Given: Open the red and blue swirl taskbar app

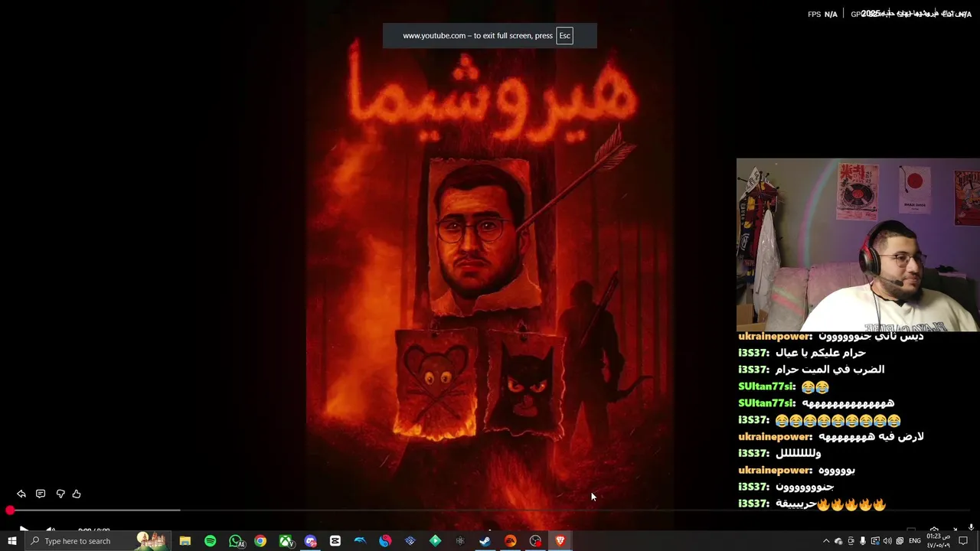Looking at the screenshot, I should (385, 541).
